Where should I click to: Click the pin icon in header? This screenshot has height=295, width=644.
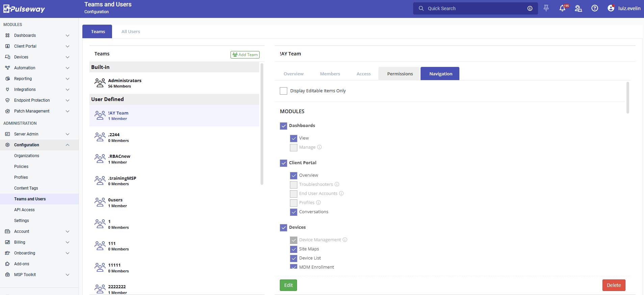coord(546,8)
